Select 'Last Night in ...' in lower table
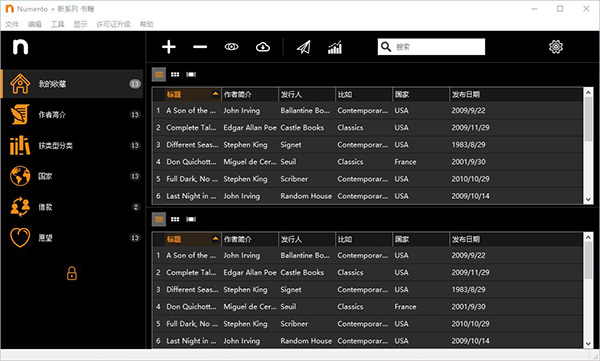The height and width of the screenshot is (361, 600). tap(191, 341)
